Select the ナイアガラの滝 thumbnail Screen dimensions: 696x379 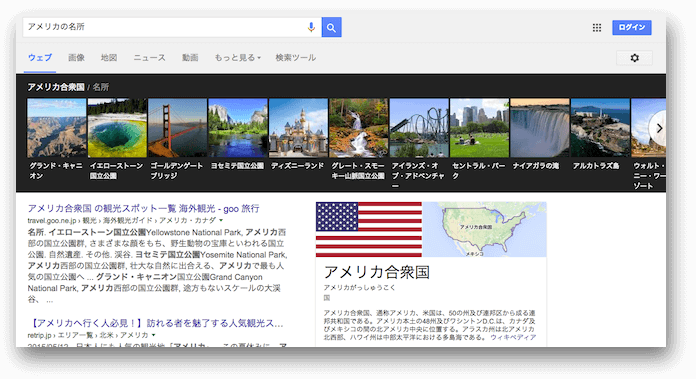pyautogui.click(x=540, y=128)
